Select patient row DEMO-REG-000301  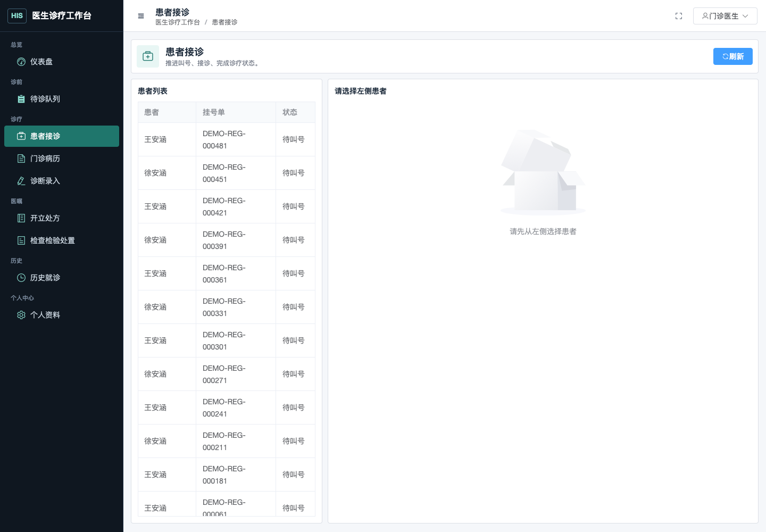pos(227,340)
